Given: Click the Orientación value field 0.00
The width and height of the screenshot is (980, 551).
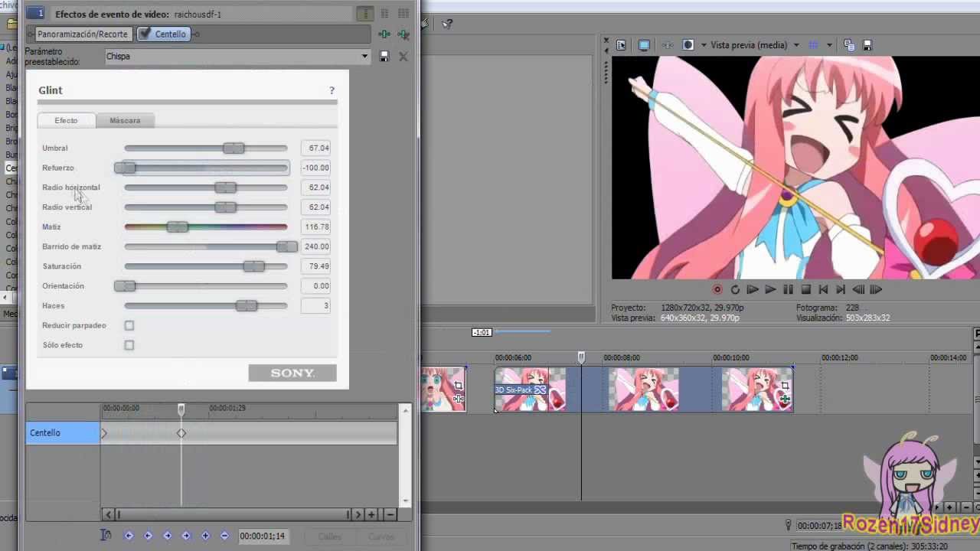Looking at the screenshot, I should [x=315, y=286].
